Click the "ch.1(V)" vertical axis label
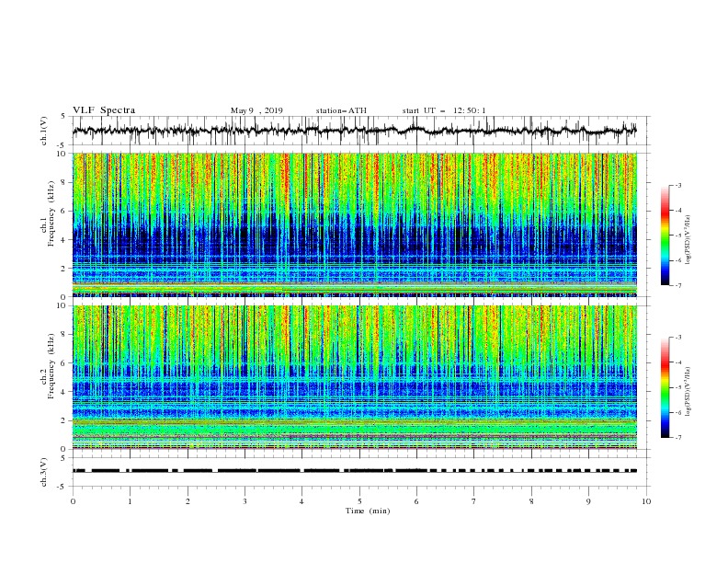 click(44, 131)
